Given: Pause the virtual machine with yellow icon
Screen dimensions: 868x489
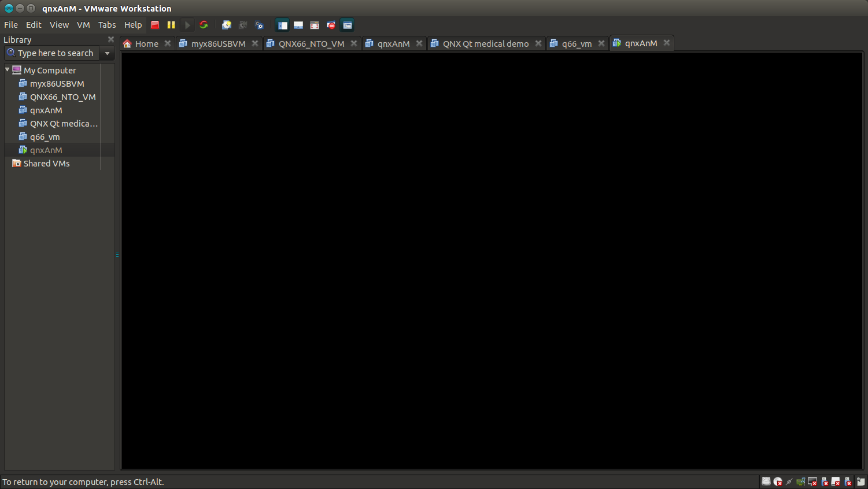Looking at the screenshot, I should [171, 25].
